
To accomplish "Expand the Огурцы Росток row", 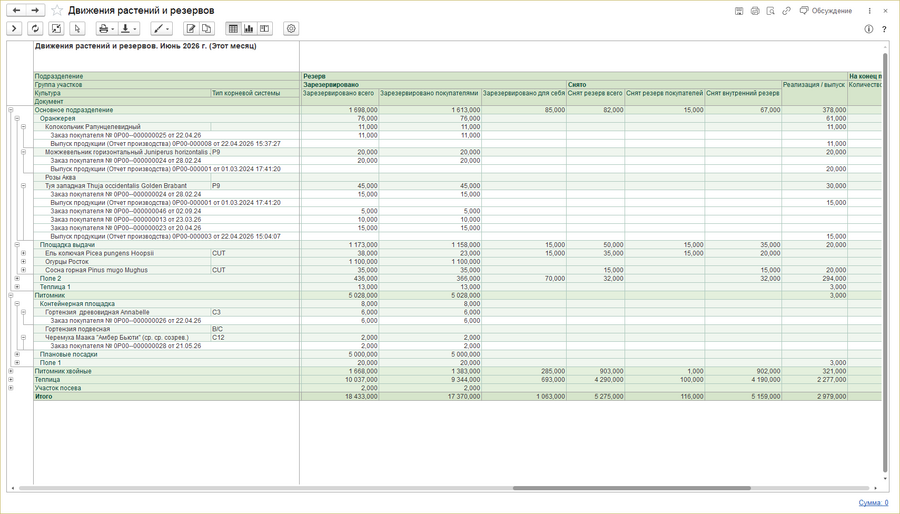I will pyautogui.click(x=24, y=262).
